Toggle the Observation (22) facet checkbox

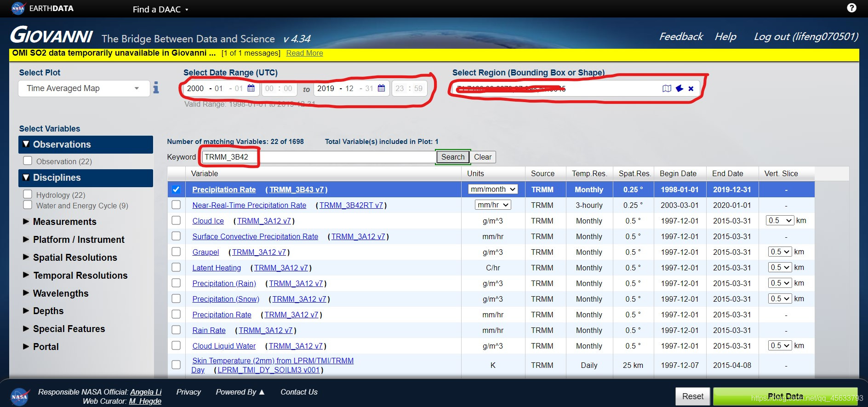[x=28, y=161]
